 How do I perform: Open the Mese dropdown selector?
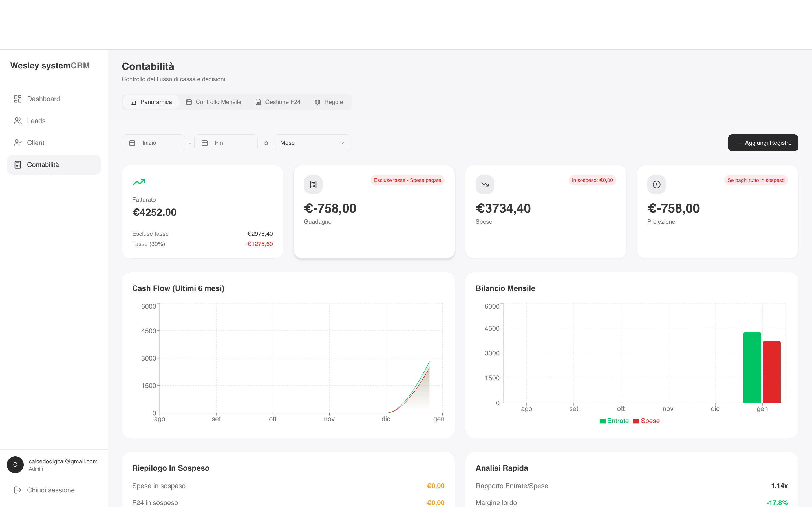coord(313,143)
